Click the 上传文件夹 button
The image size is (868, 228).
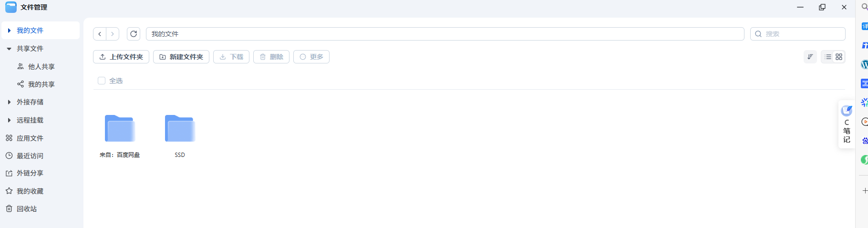coord(121,57)
